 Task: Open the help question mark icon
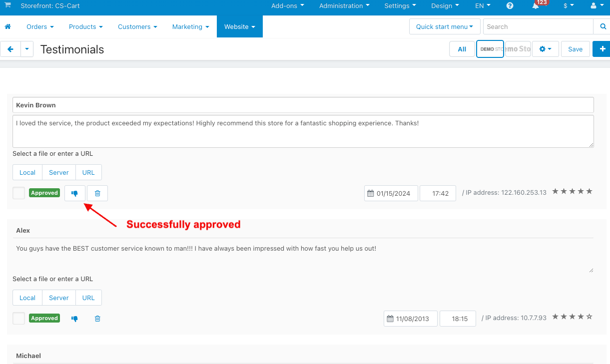[510, 6]
